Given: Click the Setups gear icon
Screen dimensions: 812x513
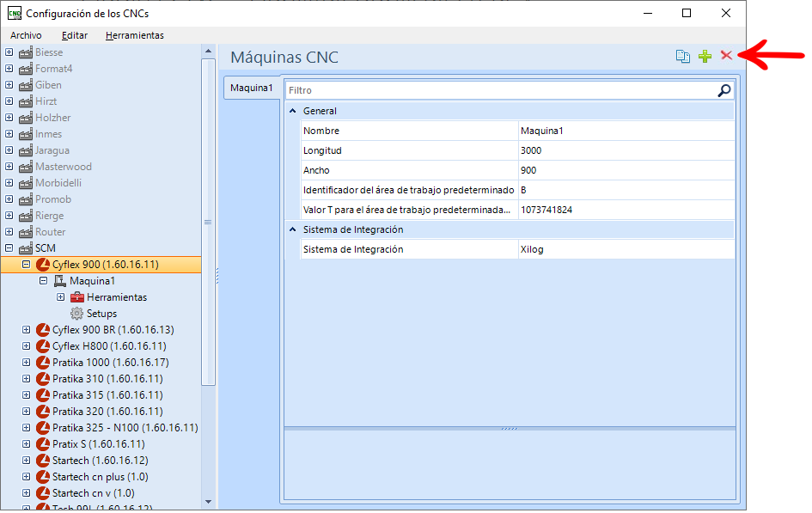Looking at the screenshot, I should coord(76,314).
